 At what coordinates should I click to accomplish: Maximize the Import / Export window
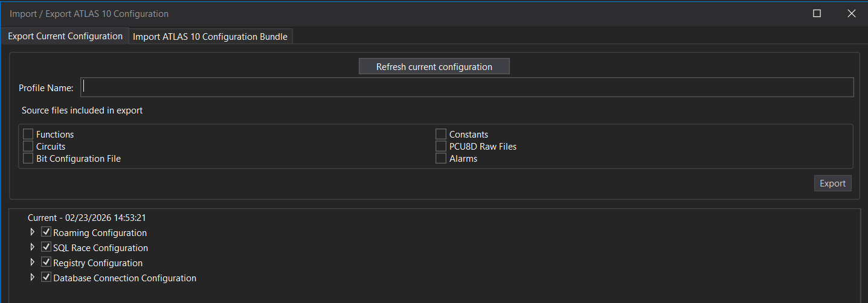tap(817, 13)
